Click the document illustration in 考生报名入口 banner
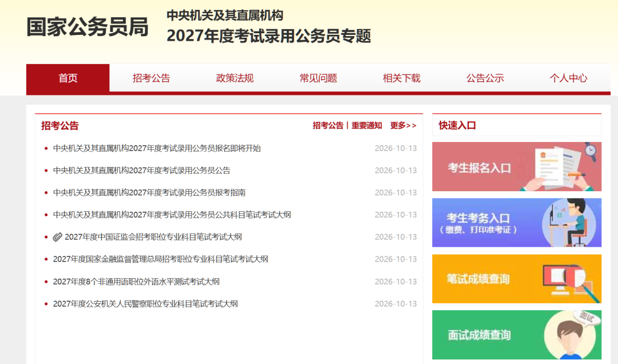 tap(558, 167)
